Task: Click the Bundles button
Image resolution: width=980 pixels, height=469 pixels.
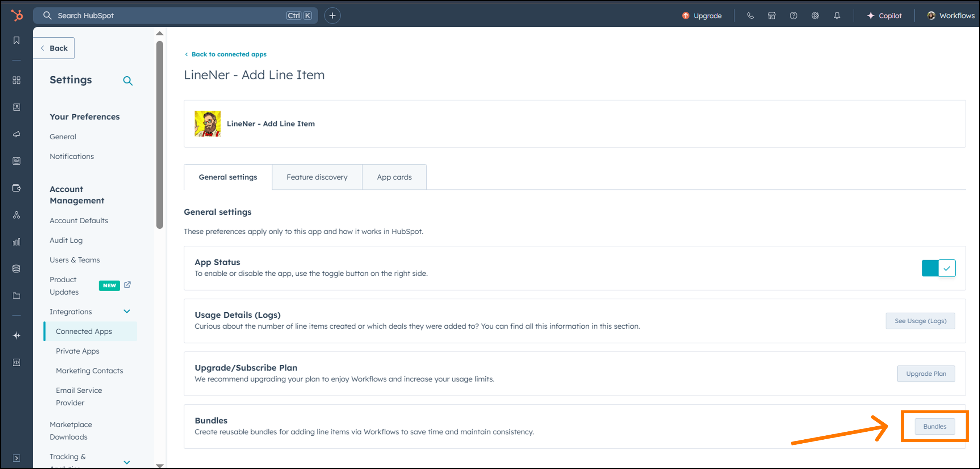Action: coord(934,426)
